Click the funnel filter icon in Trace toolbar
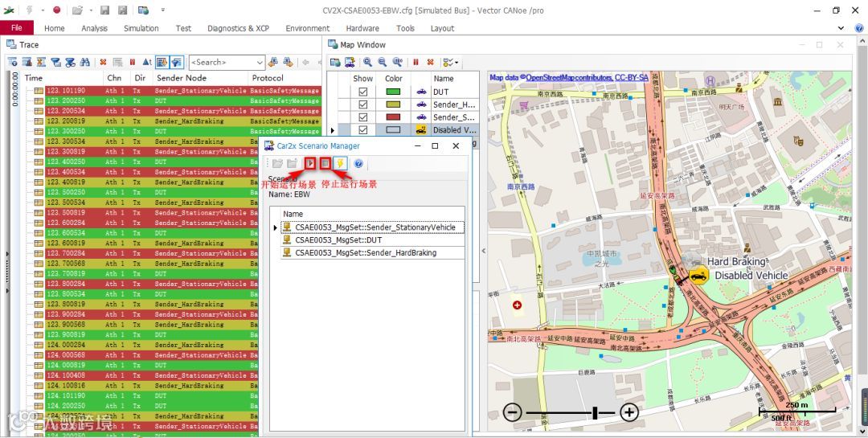This screenshot has width=868, height=438. coord(56,62)
